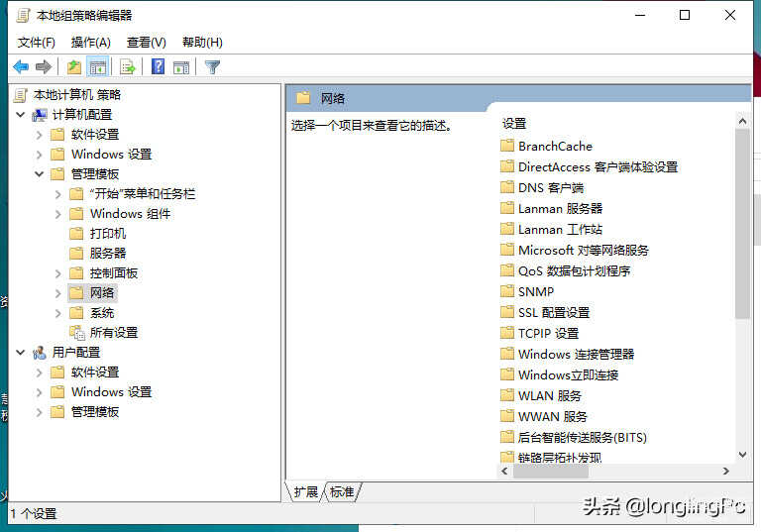Click the SNMP folder icon

[x=507, y=291]
